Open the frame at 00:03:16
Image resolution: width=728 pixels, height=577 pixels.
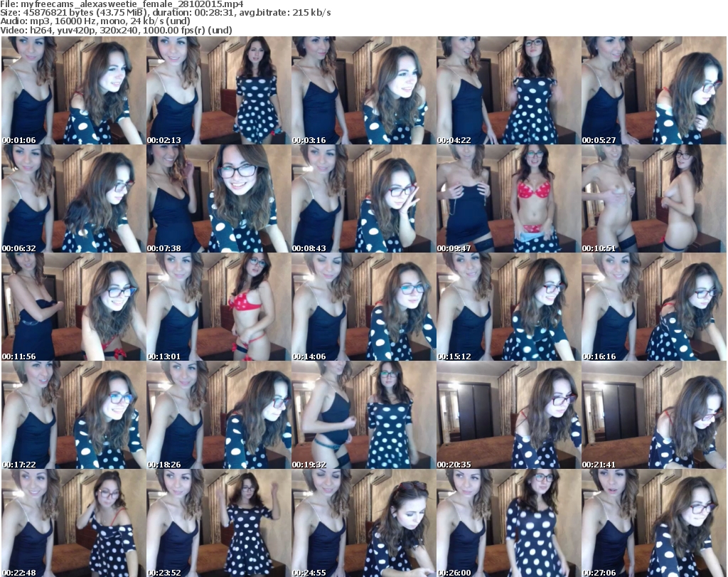click(363, 90)
